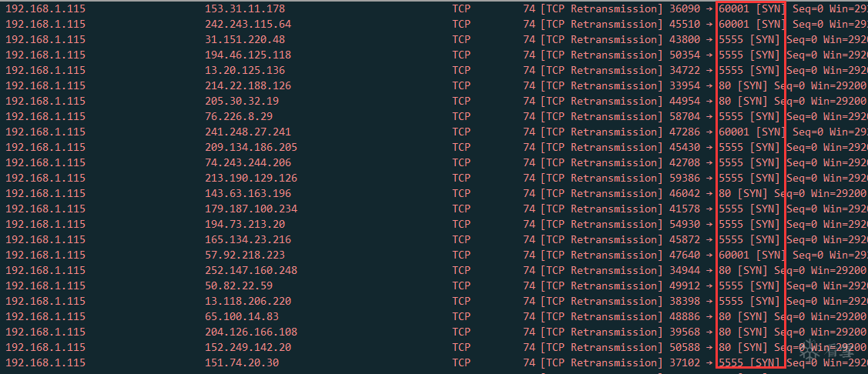This screenshot has height=374, width=868.
Task: Highlight the packet sent to 194.46.125.118
Action: [248, 55]
